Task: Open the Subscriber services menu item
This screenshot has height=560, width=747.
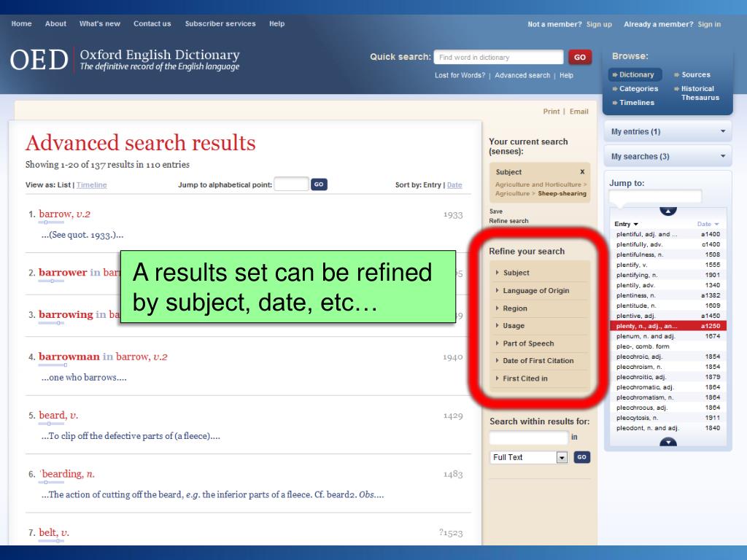Action: pos(220,23)
